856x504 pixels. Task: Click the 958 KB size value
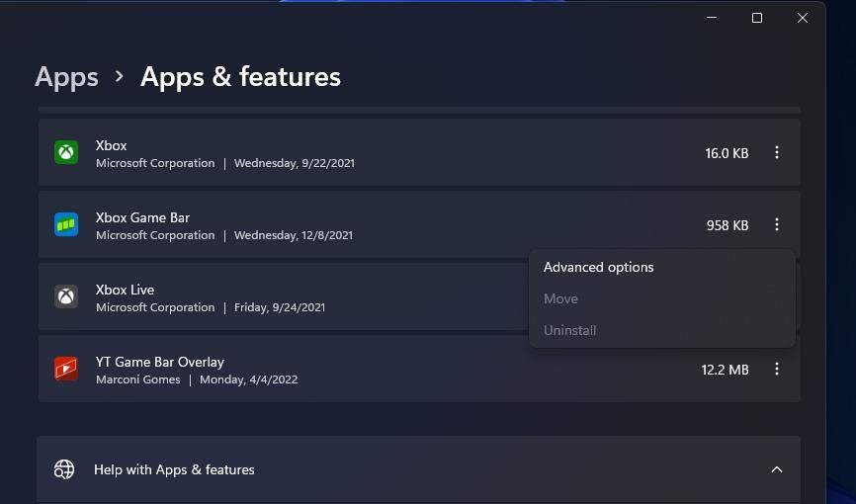pyautogui.click(x=728, y=225)
